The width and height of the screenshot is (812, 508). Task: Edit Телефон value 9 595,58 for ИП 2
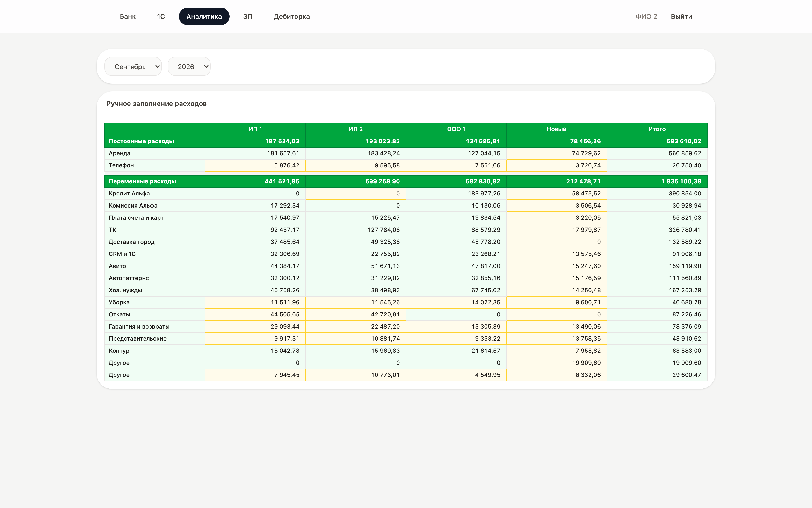[356, 165]
